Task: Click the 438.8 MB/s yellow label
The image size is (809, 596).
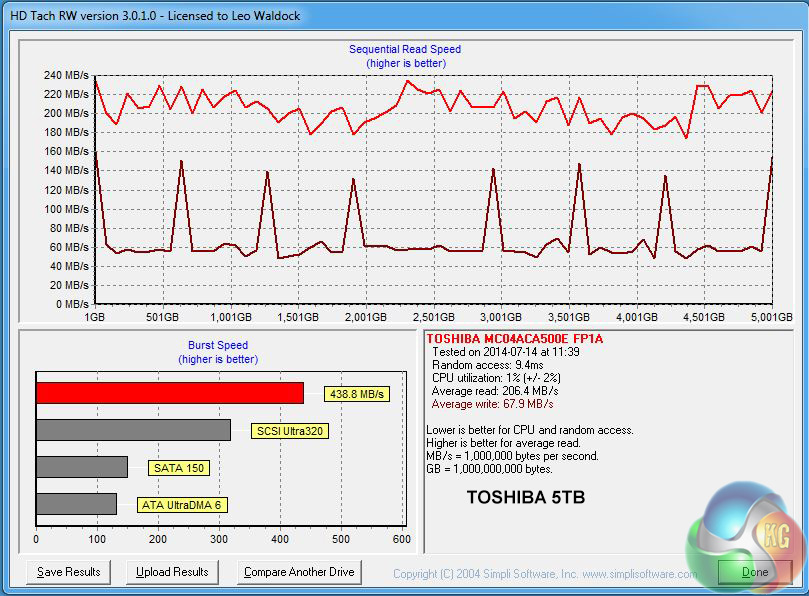Action: (356, 394)
